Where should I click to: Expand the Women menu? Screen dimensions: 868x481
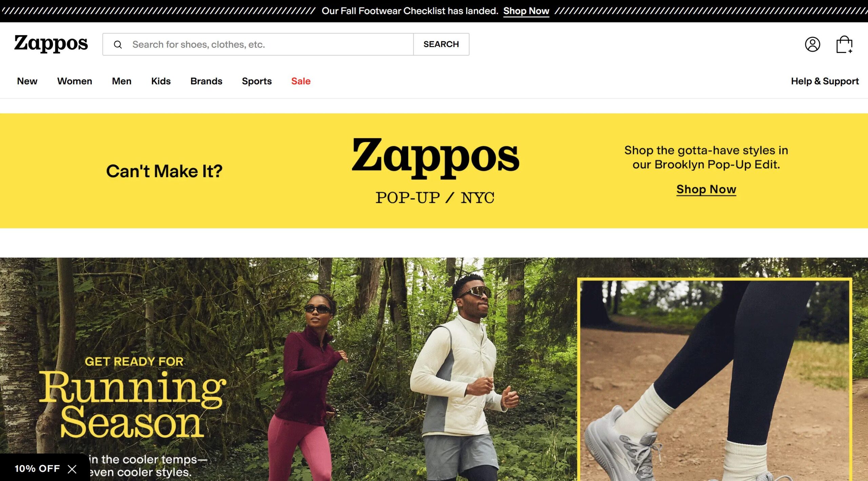(x=75, y=81)
